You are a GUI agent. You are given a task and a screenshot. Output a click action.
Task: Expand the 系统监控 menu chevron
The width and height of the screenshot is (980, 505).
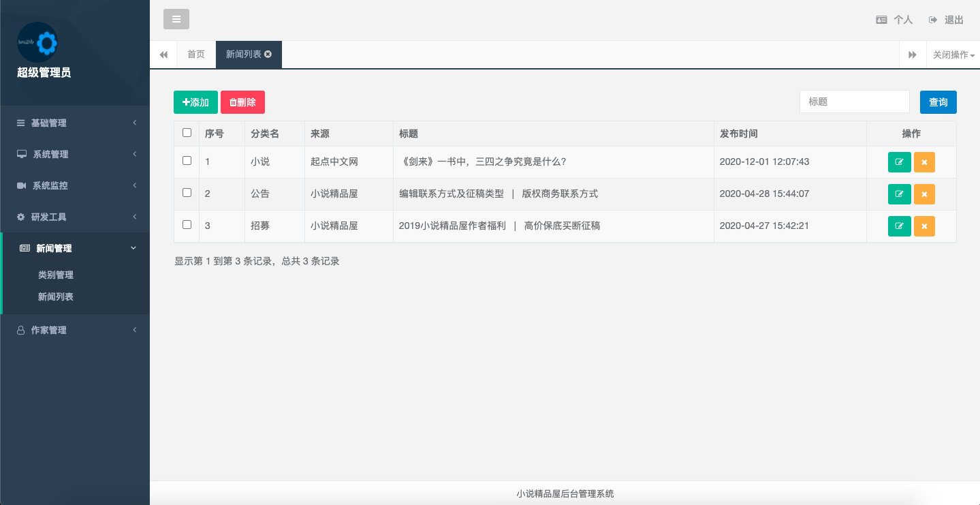[134, 185]
